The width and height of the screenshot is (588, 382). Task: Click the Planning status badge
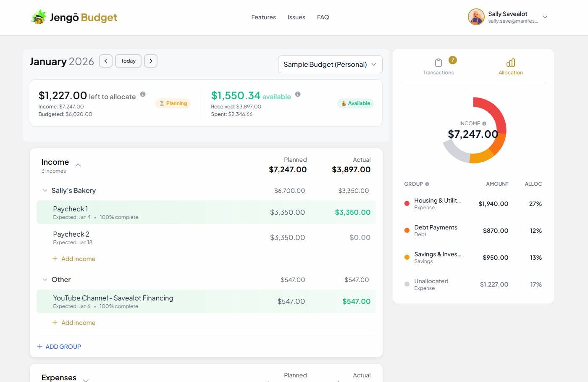click(173, 103)
